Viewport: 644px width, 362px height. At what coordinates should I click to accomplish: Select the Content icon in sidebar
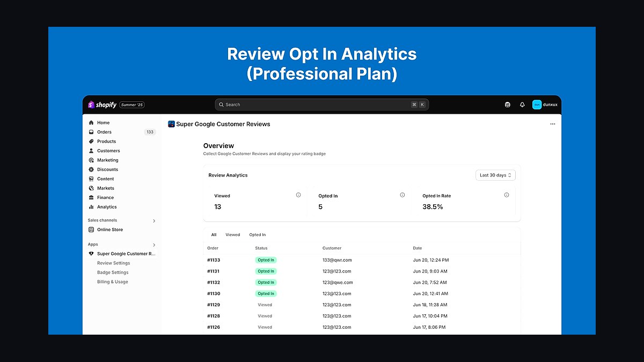[x=91, y=179]
